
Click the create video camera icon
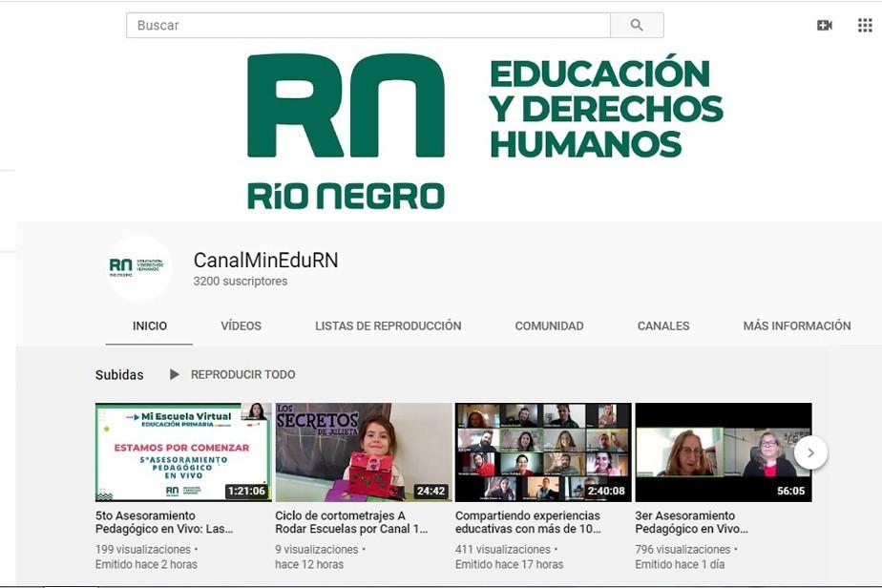coord(825,26)
